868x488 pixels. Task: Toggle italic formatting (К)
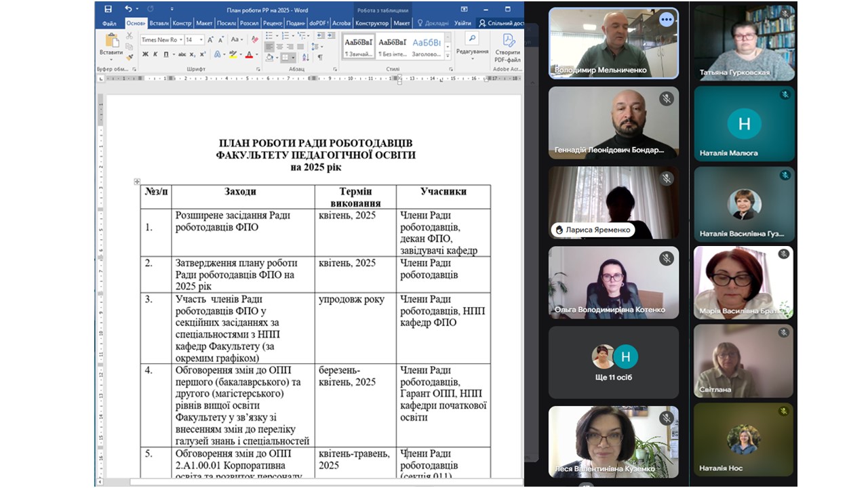pyautogui.click(x=155, y=55)
